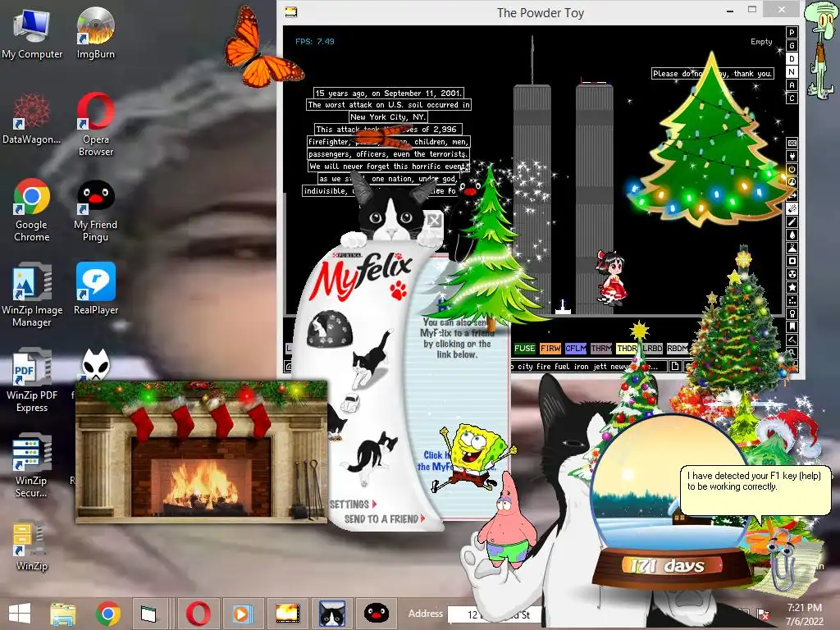
Task: Open the DataWagon desktop shortcut
Action: 32,119
